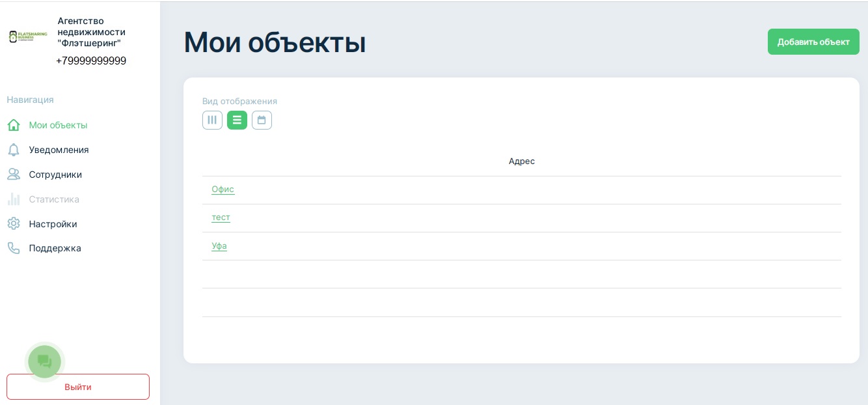Click the Выйти logout button

click(x=78, y=387)
